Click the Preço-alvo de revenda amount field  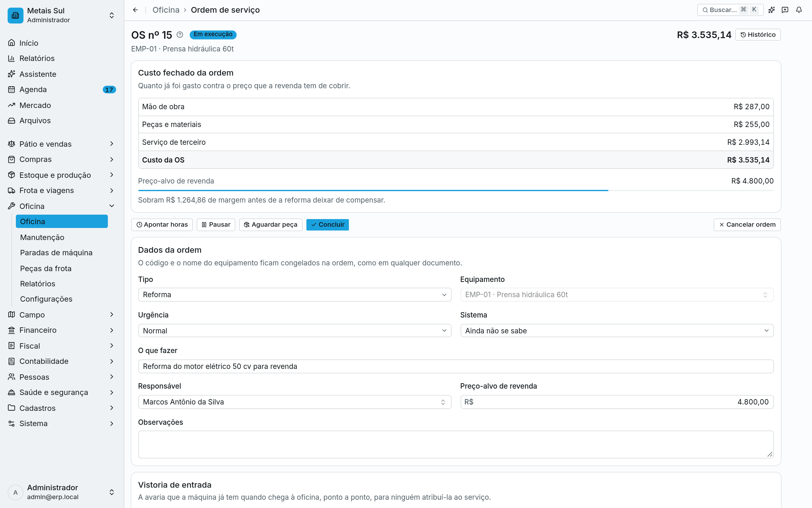tap(617, 402)
